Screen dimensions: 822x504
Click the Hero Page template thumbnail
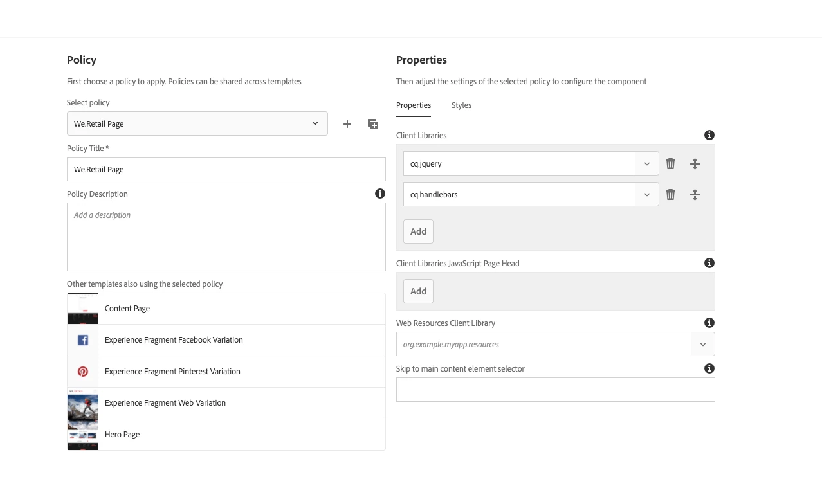tap(83, 435)
